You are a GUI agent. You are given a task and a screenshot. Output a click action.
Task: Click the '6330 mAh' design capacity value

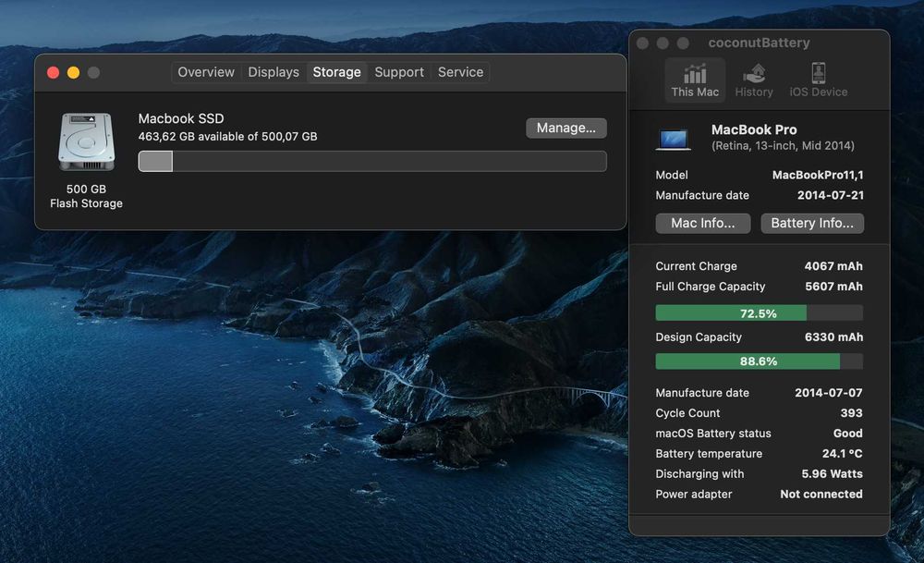click(833, 337)
